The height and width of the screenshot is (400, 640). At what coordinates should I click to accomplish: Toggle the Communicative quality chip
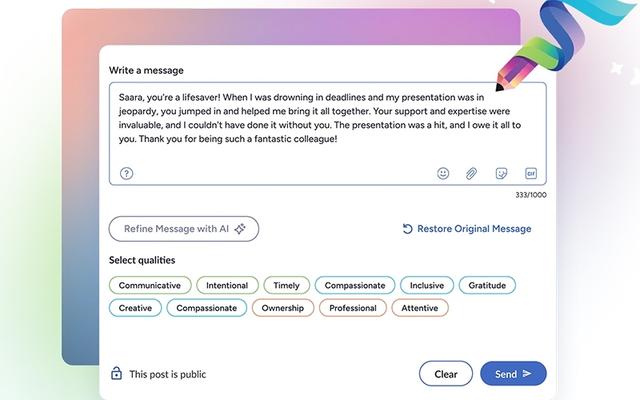click(149, 285)
